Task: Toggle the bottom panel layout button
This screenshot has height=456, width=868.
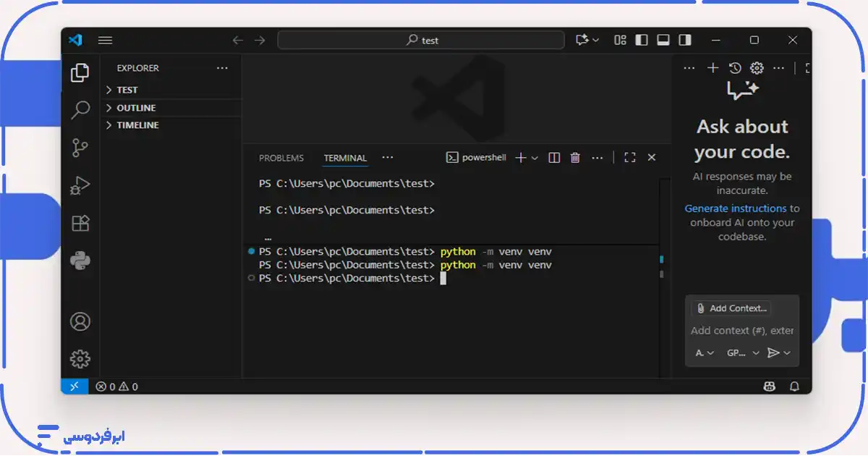Action: coord(663,40)
